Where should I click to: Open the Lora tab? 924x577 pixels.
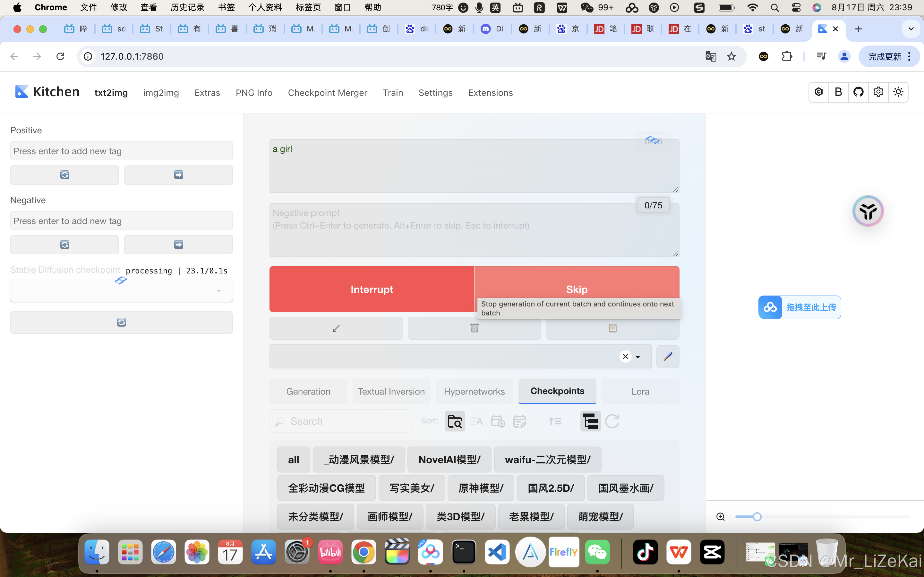tap(640, 391)
